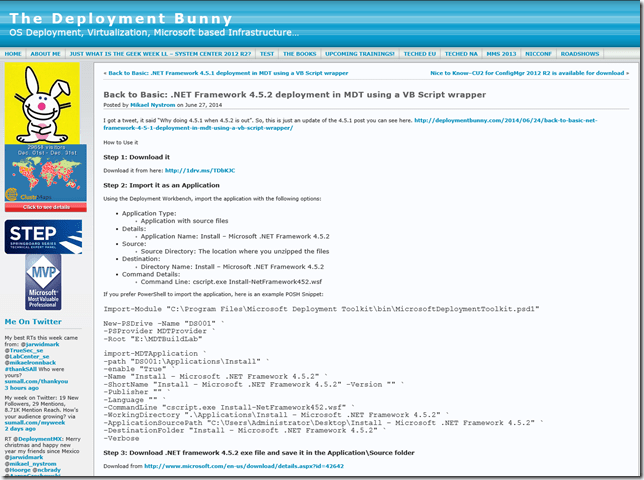
Task: Click the bunny mascot image
Action: (42, 100)
